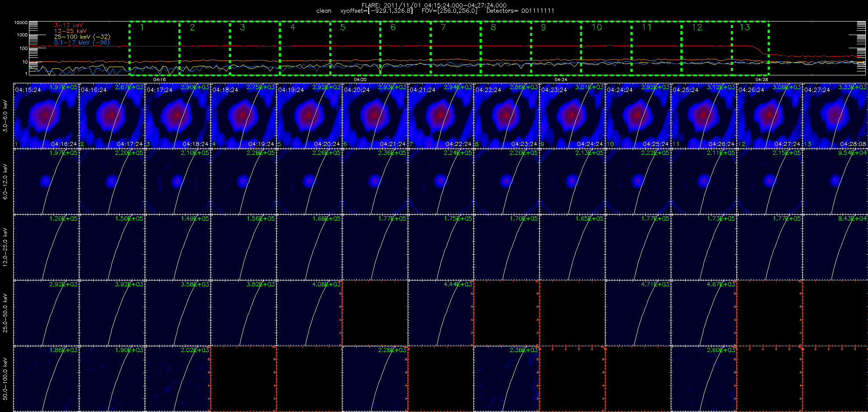Select interval 12 in the light curve
868x412 pixels.
pos(707,48)
